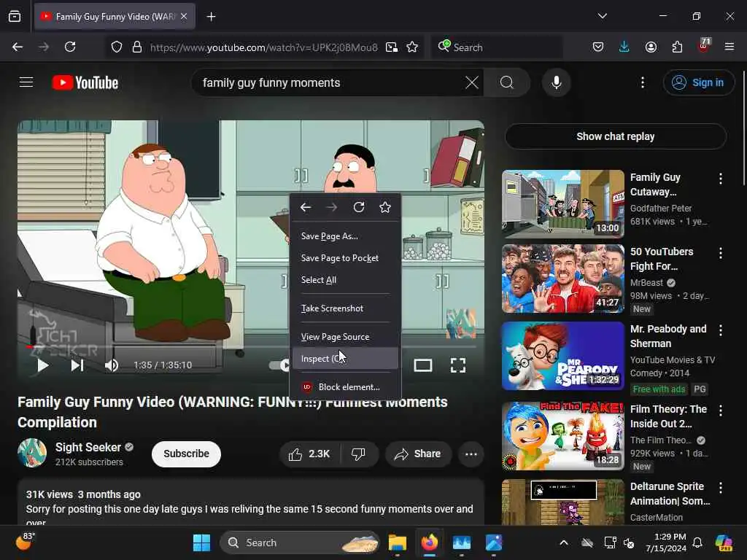Open the Sight Seeker channel avatar
This screenshot has height=560, width=747.
pyautogui.click(x=32, y=453)
